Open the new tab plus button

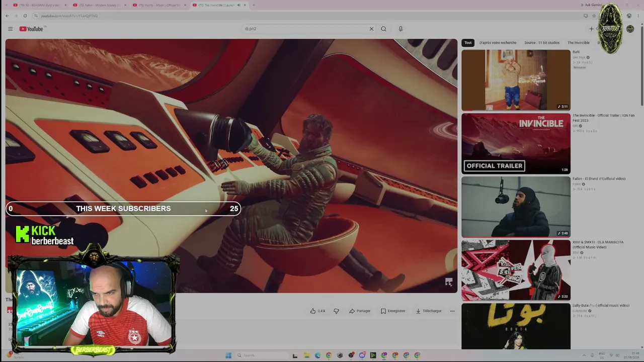(x=253, y=5)
